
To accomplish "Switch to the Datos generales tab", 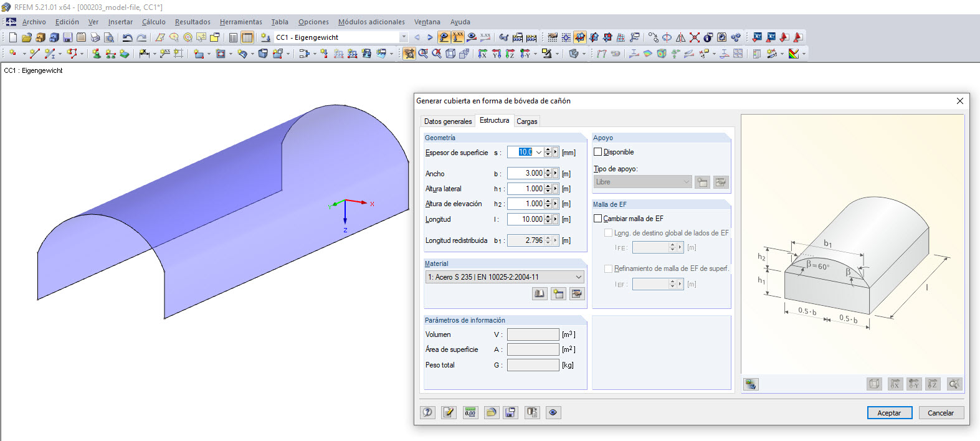I will tap(448, 121).
